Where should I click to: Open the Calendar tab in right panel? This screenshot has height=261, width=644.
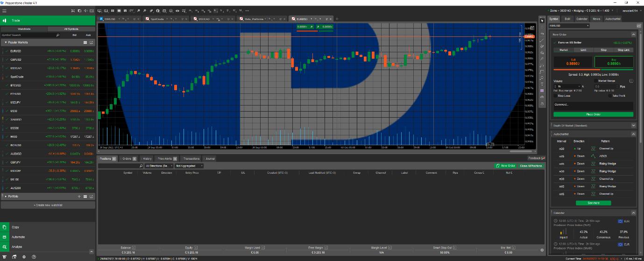[581, 19]
